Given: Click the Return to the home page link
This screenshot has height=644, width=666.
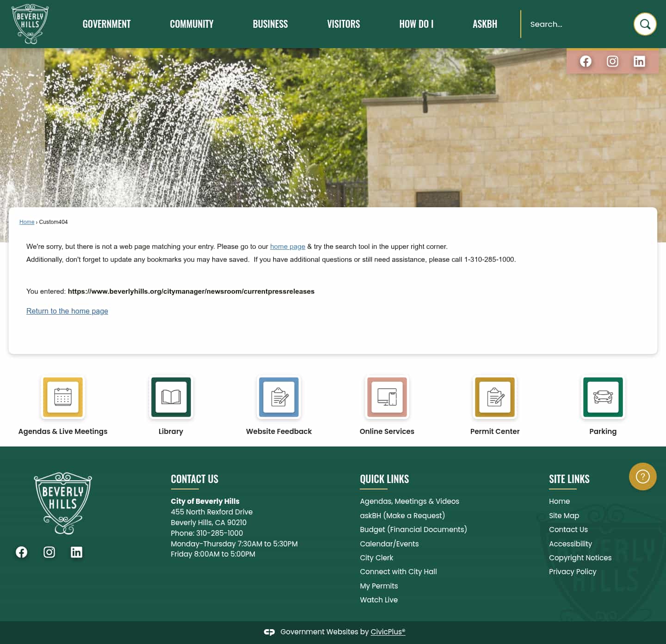Looking at the screenshot, I should pyautogui.click(x=67, y=311).
